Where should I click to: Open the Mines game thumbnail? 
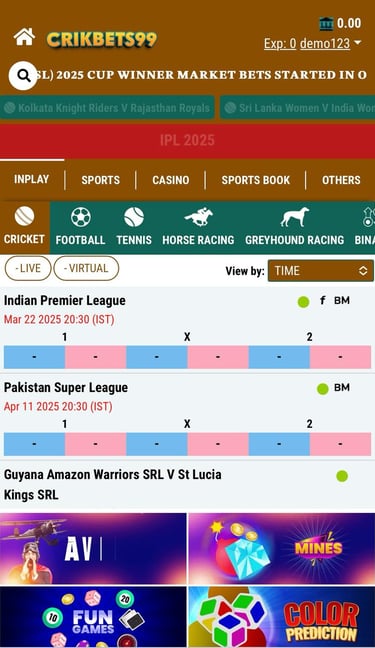coord(282,548)
